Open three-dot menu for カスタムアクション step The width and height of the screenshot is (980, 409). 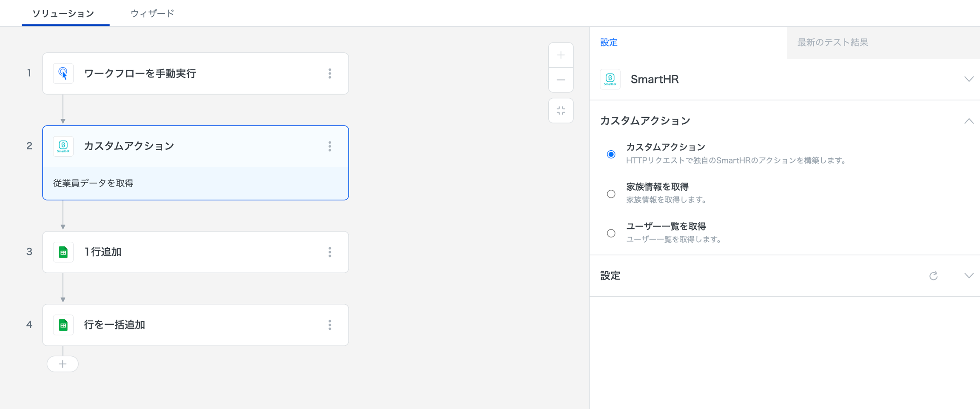330,146
